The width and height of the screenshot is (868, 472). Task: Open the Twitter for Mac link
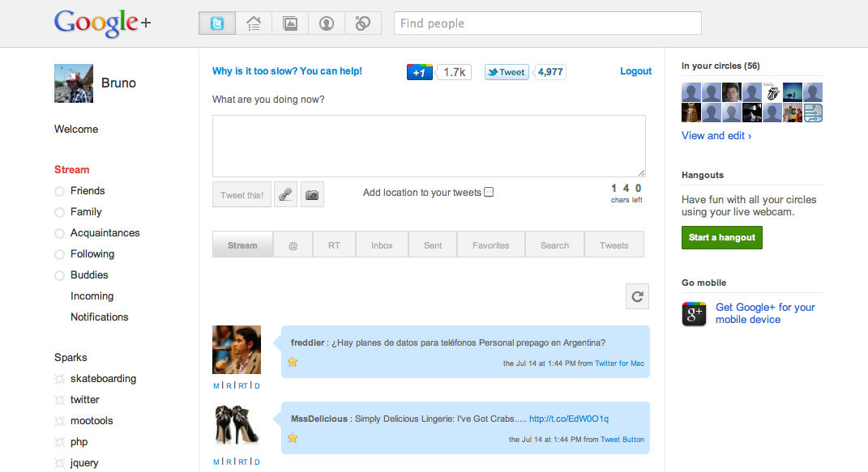click(x=619, y=364)
